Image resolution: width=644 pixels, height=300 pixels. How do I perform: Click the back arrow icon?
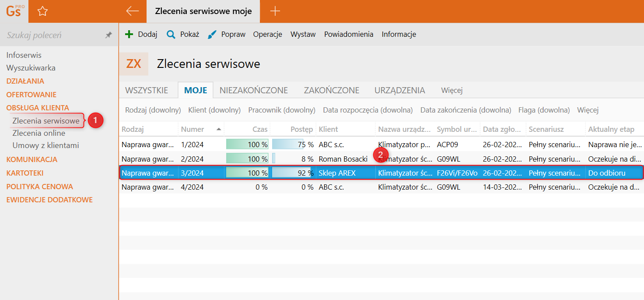point(132,11)
